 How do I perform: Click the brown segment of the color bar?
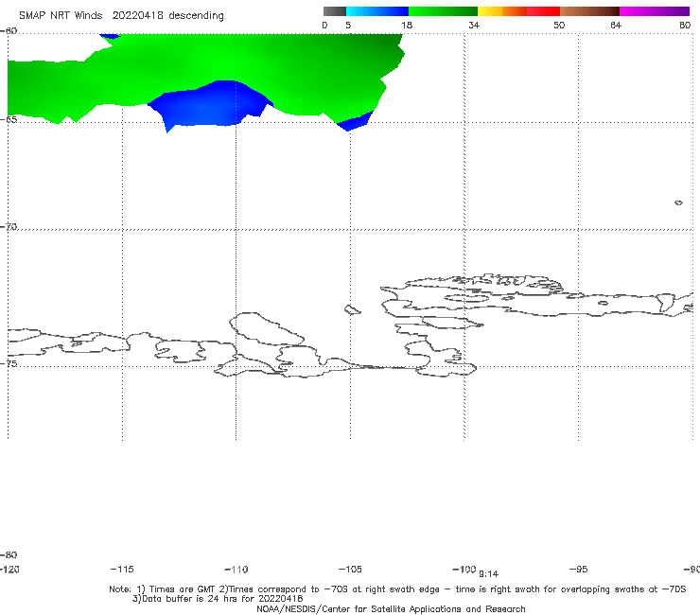click(589, 11)
